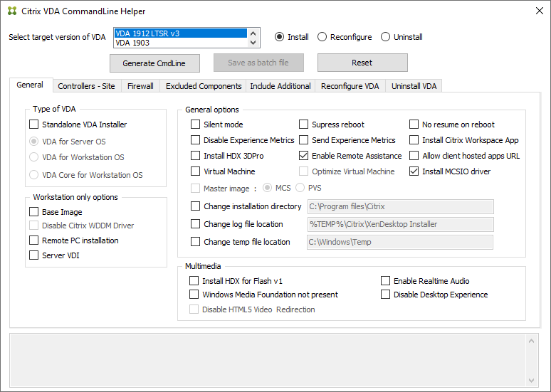Check Disable Experience Metrics

click(195, 140)
